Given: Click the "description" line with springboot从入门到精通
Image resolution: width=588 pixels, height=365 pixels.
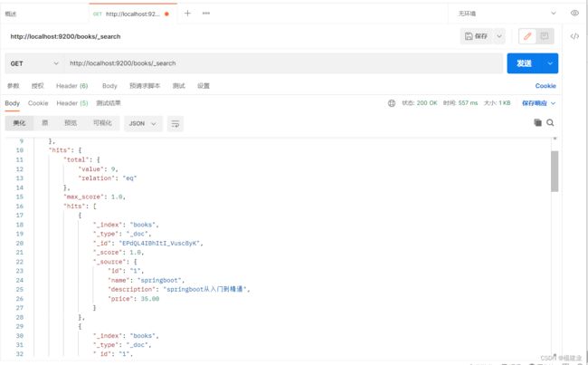Looking at the screenshot, I should click(x=178, y=290).
